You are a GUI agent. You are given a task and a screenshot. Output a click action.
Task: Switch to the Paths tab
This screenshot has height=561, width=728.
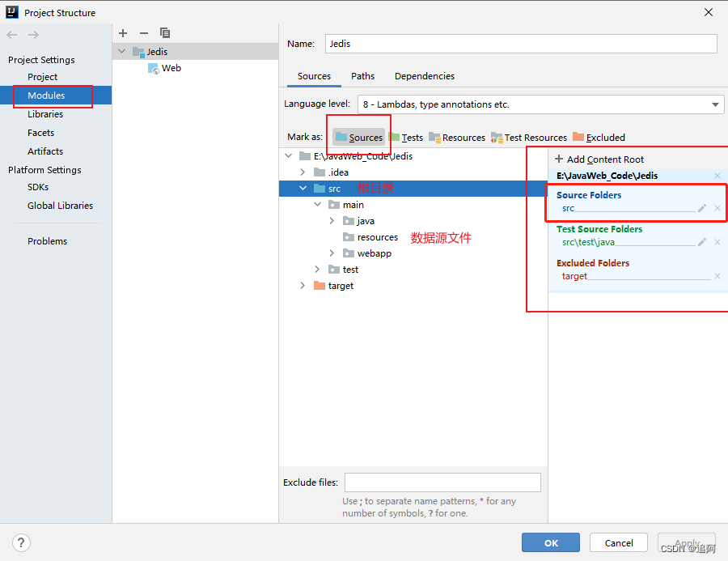click(x=362, y=75)
